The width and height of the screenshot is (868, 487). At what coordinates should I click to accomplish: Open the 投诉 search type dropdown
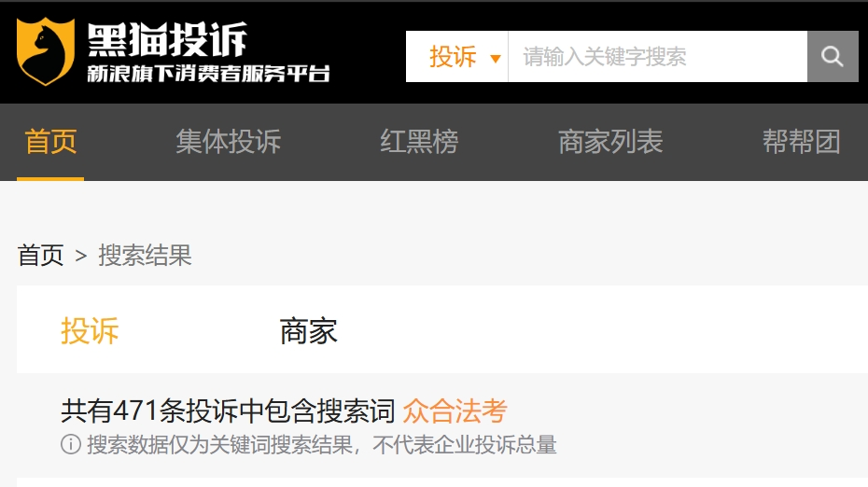(x=457, y=57)
